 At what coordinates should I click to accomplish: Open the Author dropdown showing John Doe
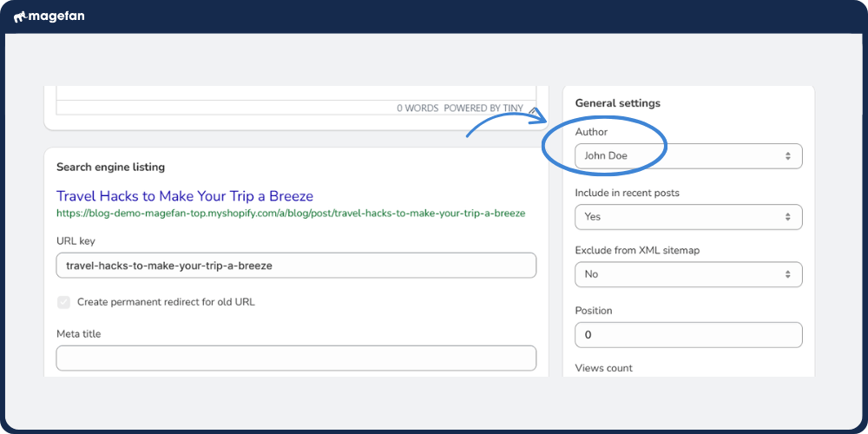click(688, 156)
